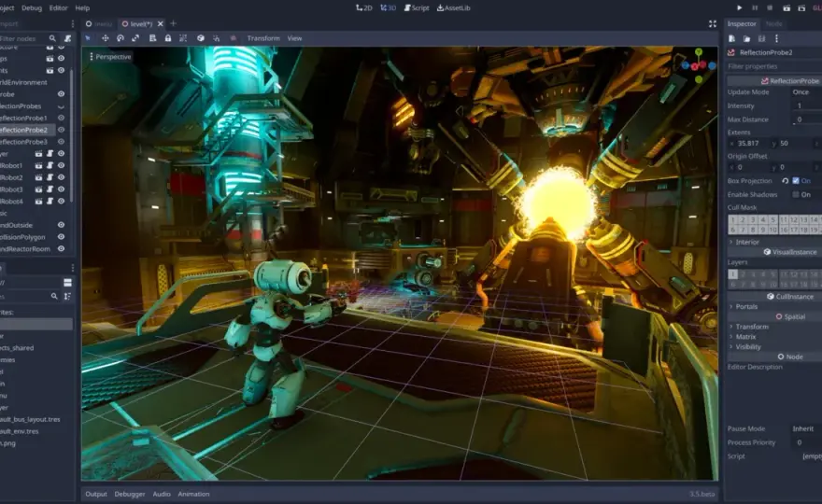
Task: Select the Move mode tool icon
Action: tap(105, 38)
